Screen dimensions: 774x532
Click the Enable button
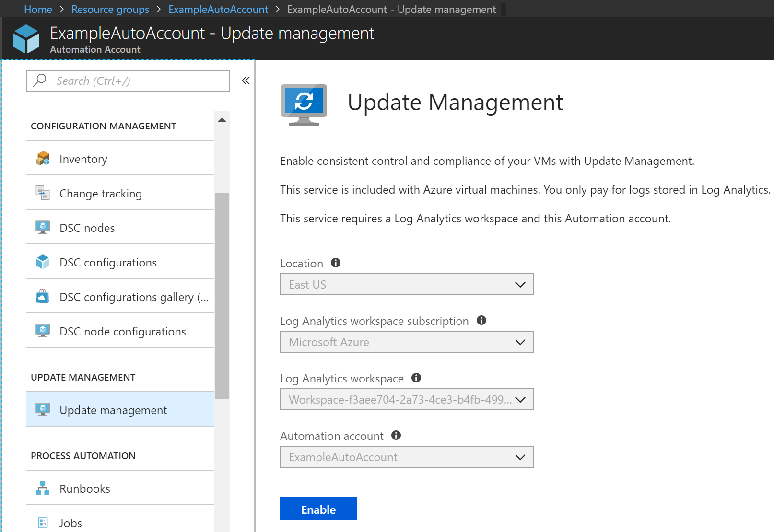coord(318,509)
